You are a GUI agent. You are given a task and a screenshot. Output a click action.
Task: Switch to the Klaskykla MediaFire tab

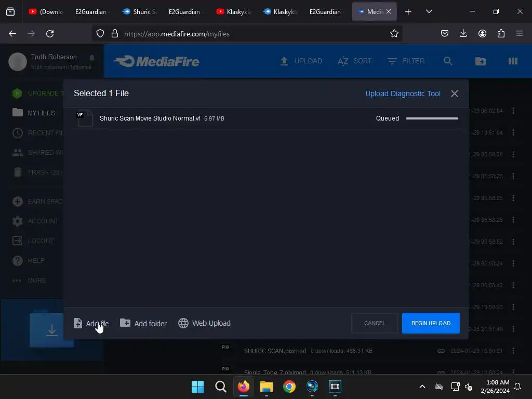tap(281, 11)
